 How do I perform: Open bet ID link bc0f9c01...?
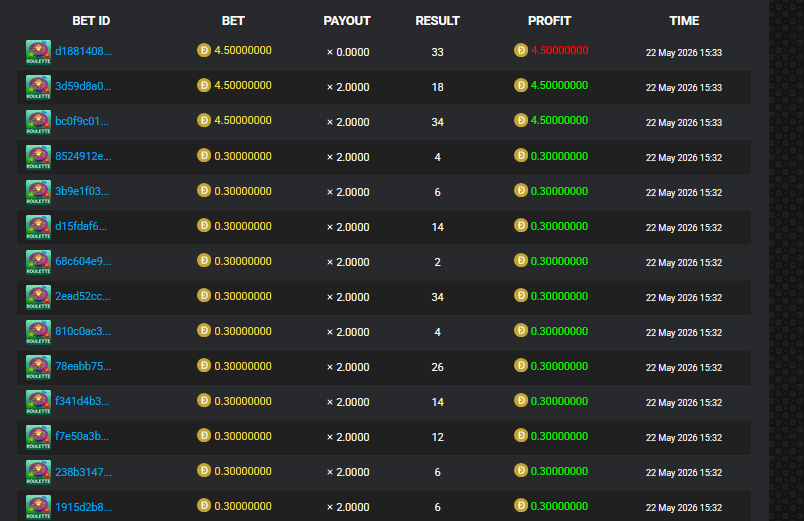(x=82, y=122)
